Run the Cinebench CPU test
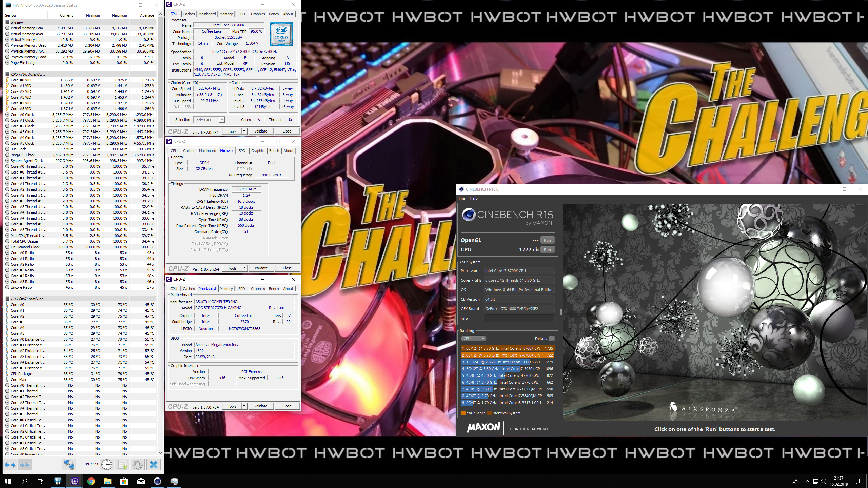Image resolution: width=868 pixels, height=488 pixels. (547, 250)
